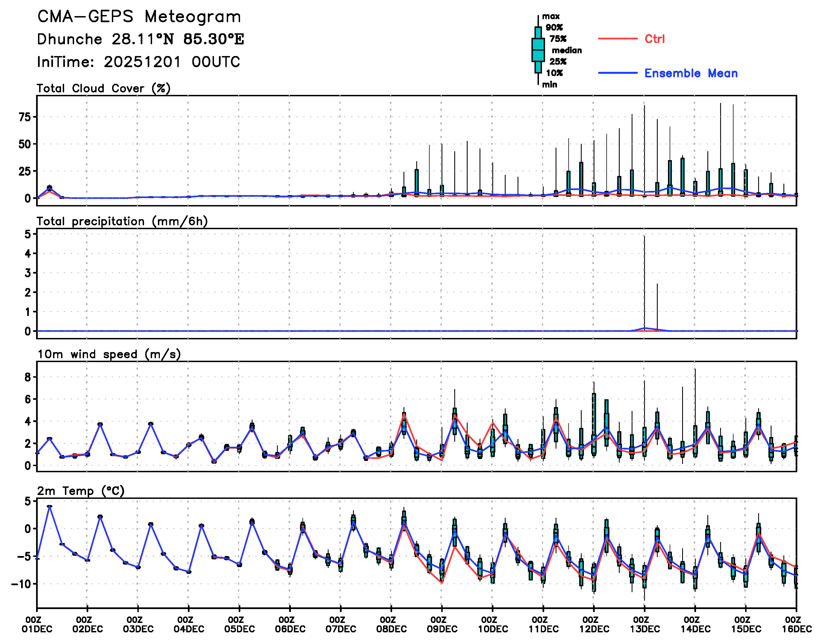Click the Total precipitation panel title
Screen dimensions: 822x644
122,221
